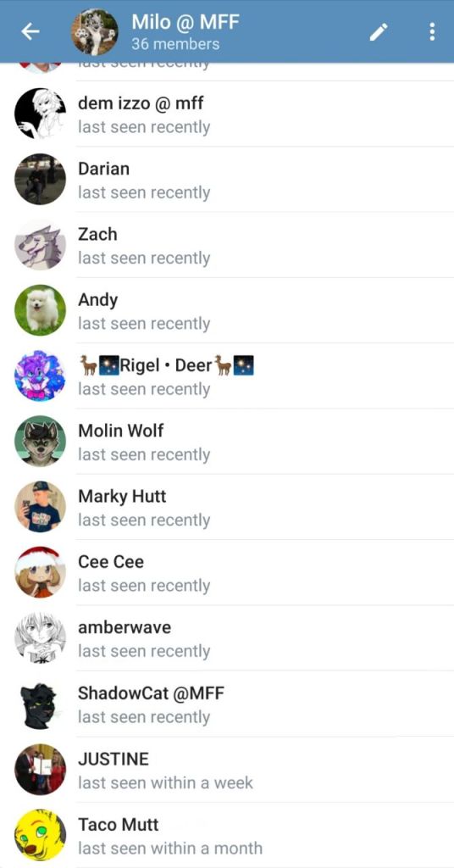
Task: Select Molin Wolf from the member list
Action: tap(227, 441)
